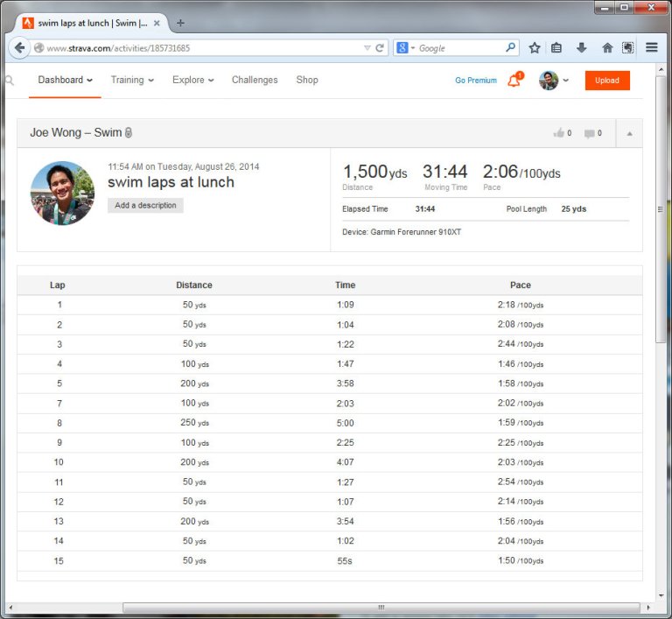Give kudos with the thumbs-up icon
Screen dimensions: 672x619
pyautogui.click(x=558, y=133)
